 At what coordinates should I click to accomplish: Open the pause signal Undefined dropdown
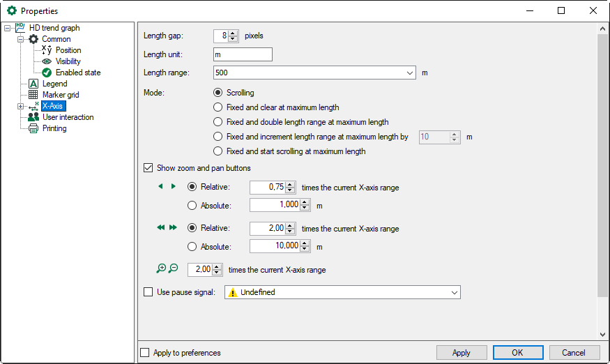[x=454, y=293]
